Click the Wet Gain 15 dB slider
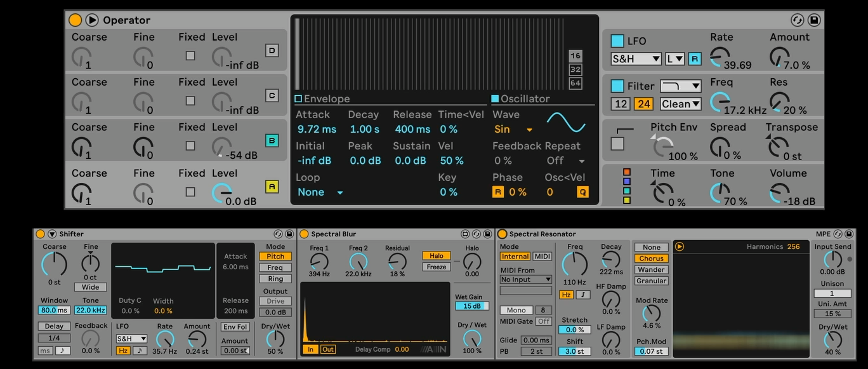 point(471,306)
